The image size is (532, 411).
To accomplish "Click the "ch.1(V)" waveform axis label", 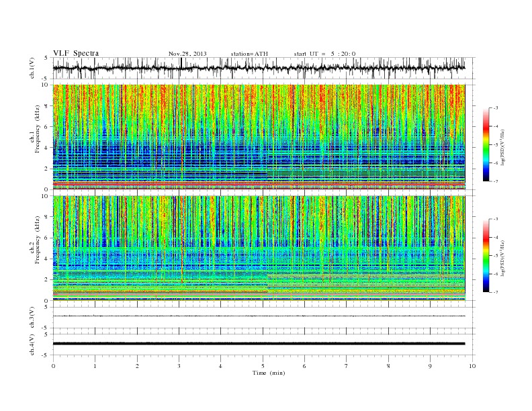I will [32, 68].
